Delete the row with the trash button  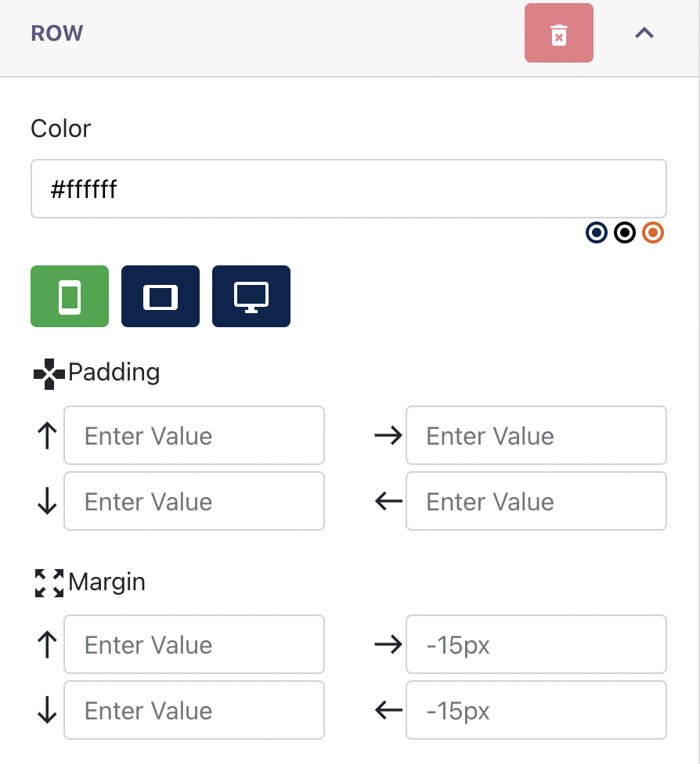558,33
